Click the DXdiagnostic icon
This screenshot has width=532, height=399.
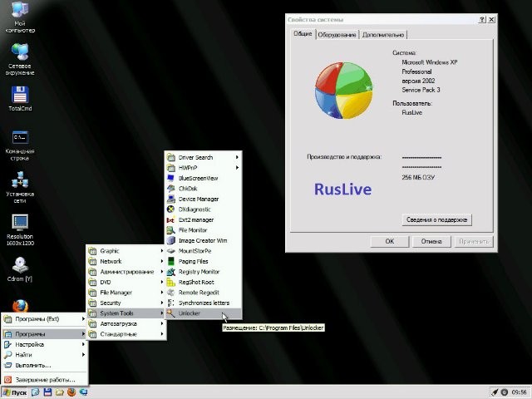(171, 209)
